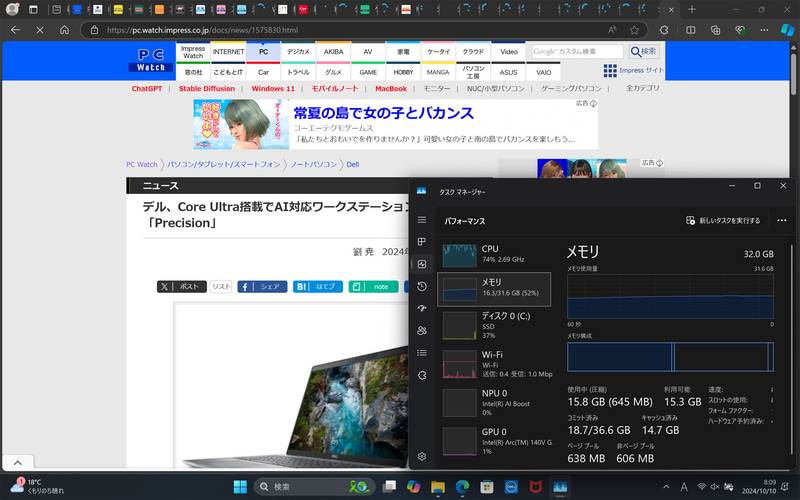The height and width of the screenshot is (500, 800).
Task: Open Task Manager settings gear
Action: 421,456
